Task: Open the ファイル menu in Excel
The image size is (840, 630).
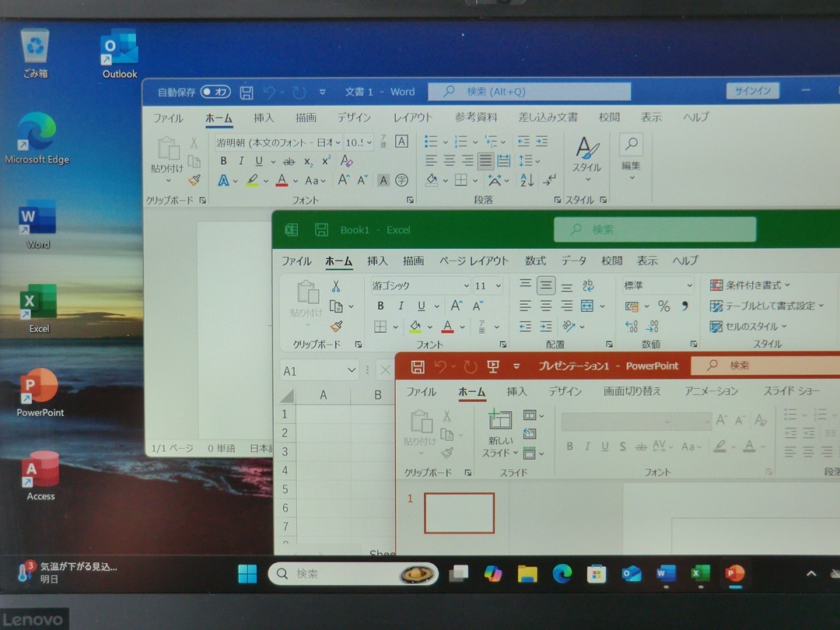Action: point(296,261)
